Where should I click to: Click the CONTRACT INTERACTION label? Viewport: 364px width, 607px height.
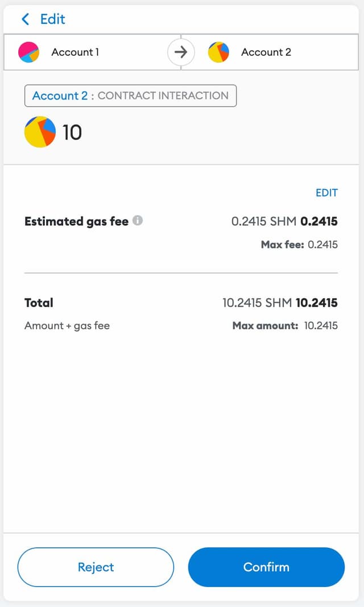point(163,96)
